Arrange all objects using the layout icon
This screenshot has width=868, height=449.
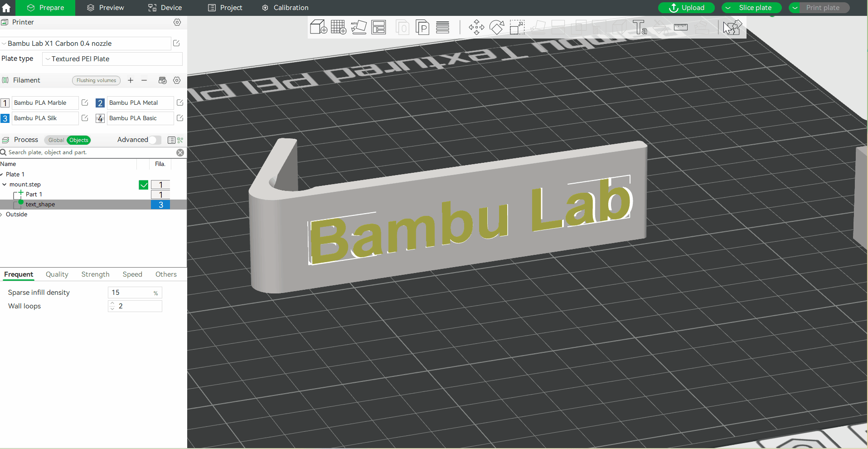click(x=378, y=27)
